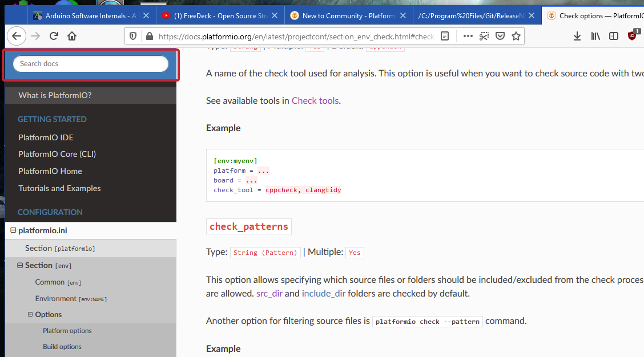Close the FreeDeck YouTube tab
The image size is (644, 357).
(x=275, y=15)
